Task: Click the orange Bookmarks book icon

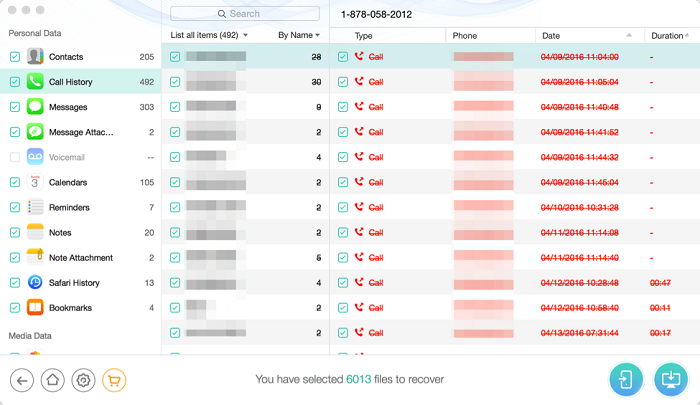Action: (35, 307)
